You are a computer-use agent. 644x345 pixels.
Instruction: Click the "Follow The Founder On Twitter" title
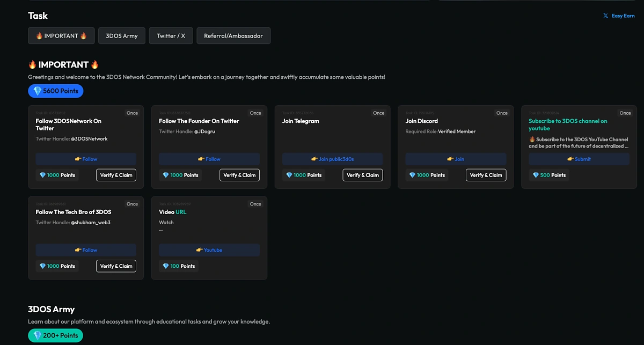pyautogui.click(x=199, y=121)
